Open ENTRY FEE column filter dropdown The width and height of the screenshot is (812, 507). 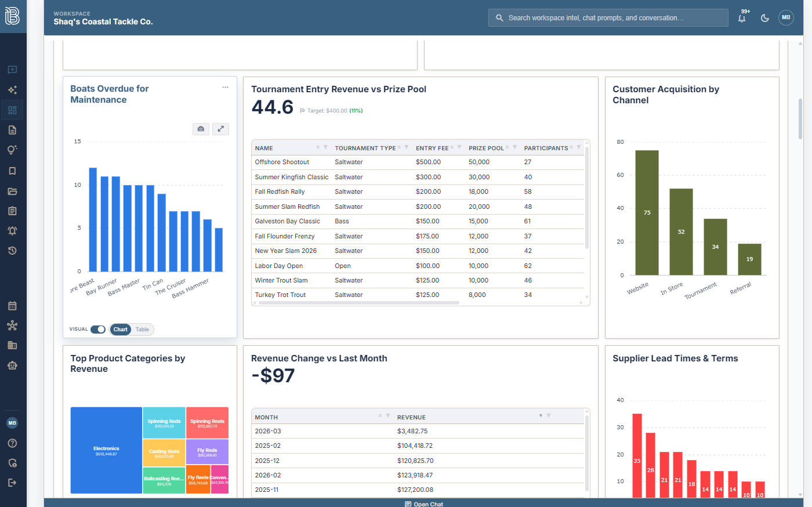pyautogui.click(x=459, y=147)
